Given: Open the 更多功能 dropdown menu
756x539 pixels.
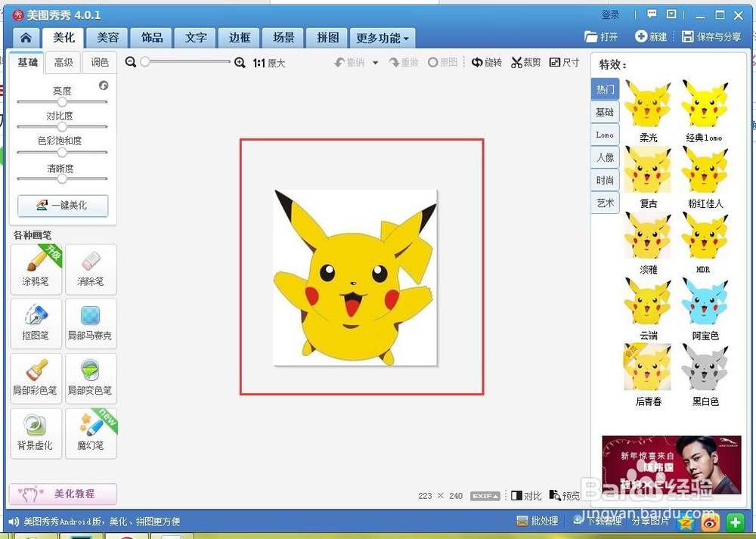Looking at the screenshot, I should click(x=383, y=38).
